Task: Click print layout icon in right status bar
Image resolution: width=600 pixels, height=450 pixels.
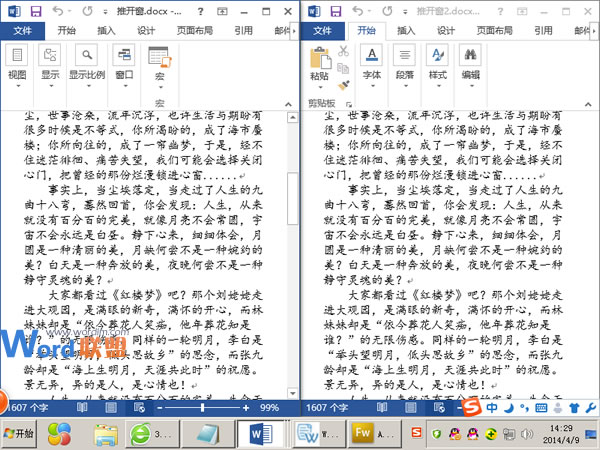Action: (x=411, y=408)
